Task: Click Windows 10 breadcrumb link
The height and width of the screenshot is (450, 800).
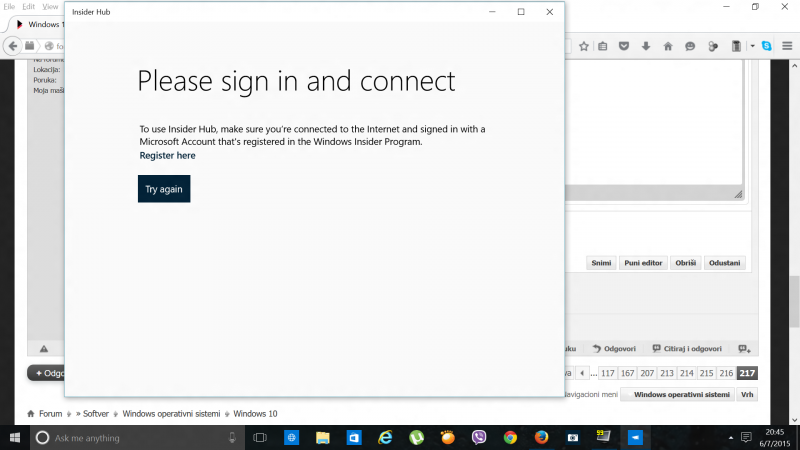Action: [255, 414]
